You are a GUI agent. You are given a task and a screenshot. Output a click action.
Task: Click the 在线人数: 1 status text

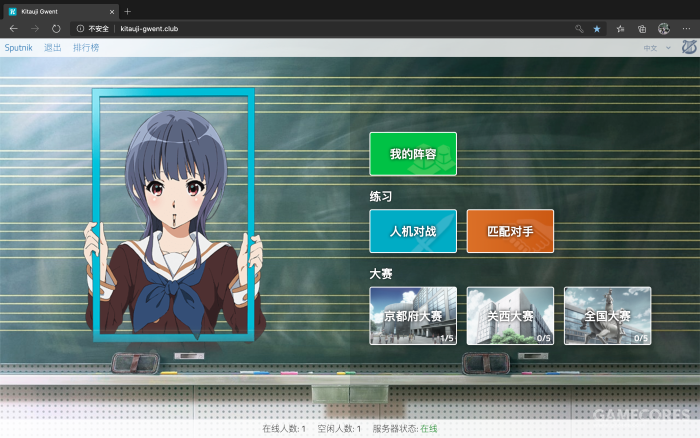(284, 429)
